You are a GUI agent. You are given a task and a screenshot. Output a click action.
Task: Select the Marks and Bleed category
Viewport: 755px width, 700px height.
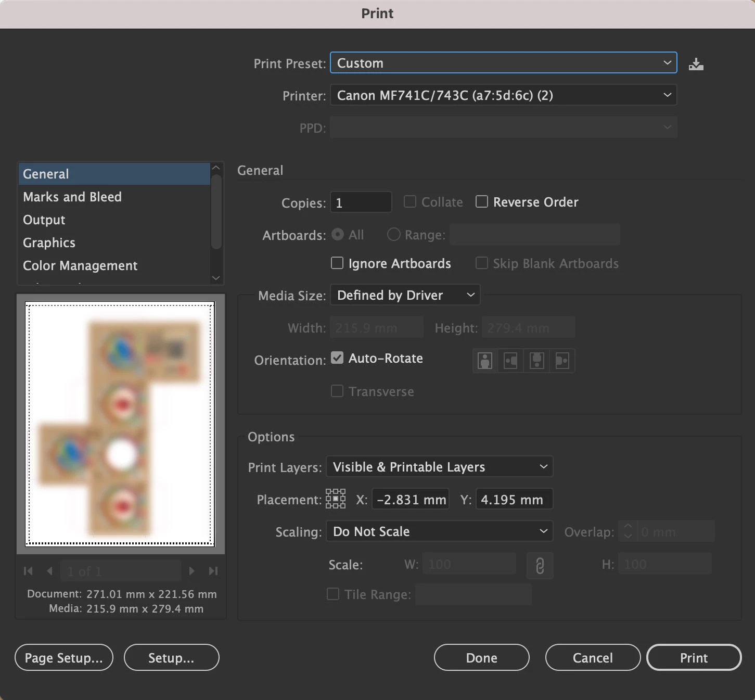114,197
